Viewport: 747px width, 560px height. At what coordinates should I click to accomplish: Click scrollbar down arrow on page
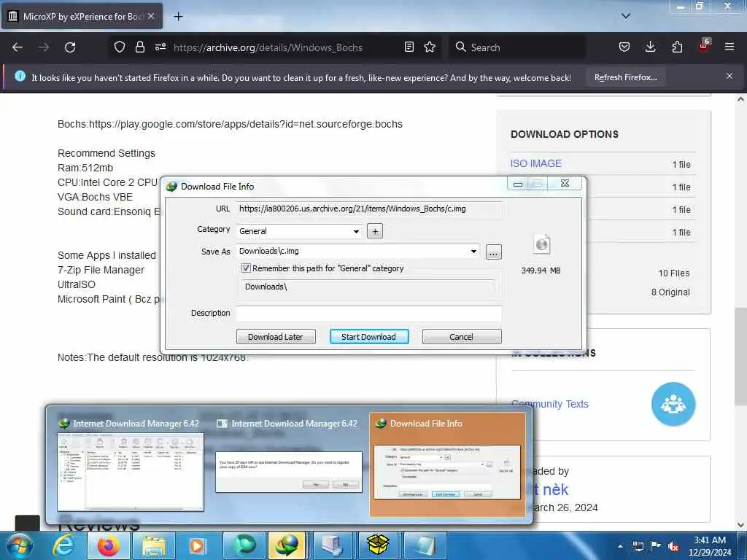click(740, 525)
